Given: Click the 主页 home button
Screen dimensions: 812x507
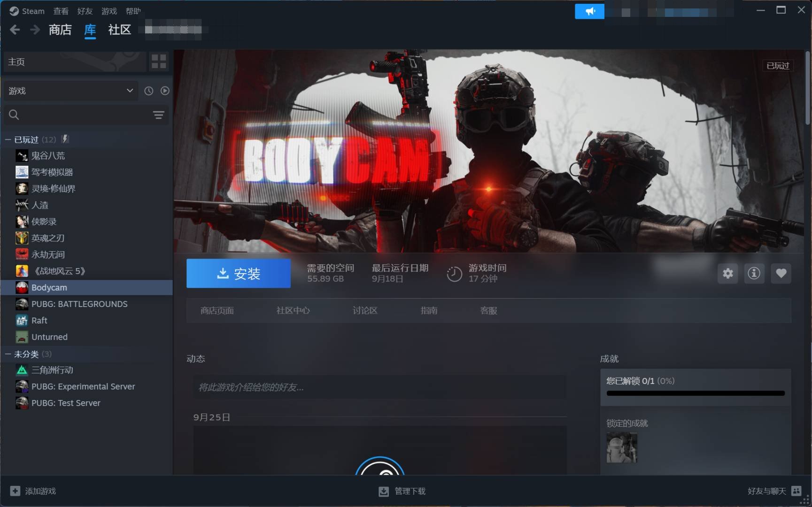Looking at the screenshot, I should (x=75, y=61).
